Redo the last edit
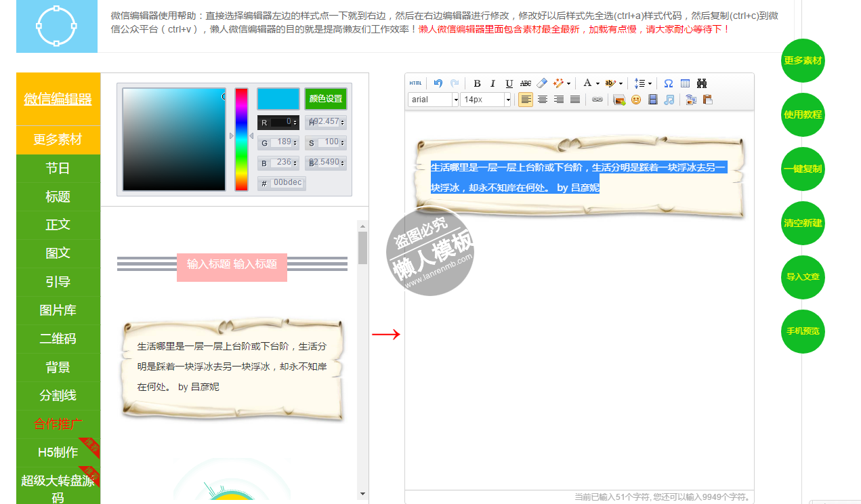Viewport: 861px width, 504px height. click(454, 83)
